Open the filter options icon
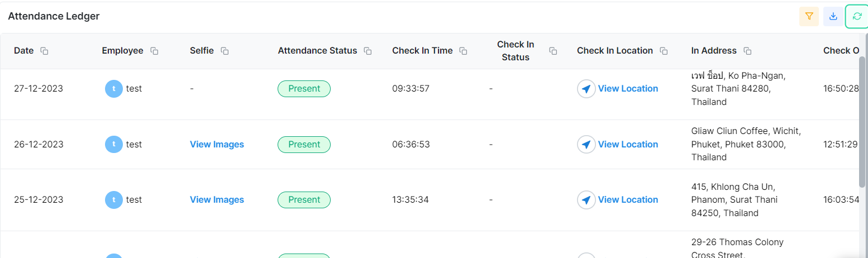Viewport: 868px width, 258px height. pos(809,17)
